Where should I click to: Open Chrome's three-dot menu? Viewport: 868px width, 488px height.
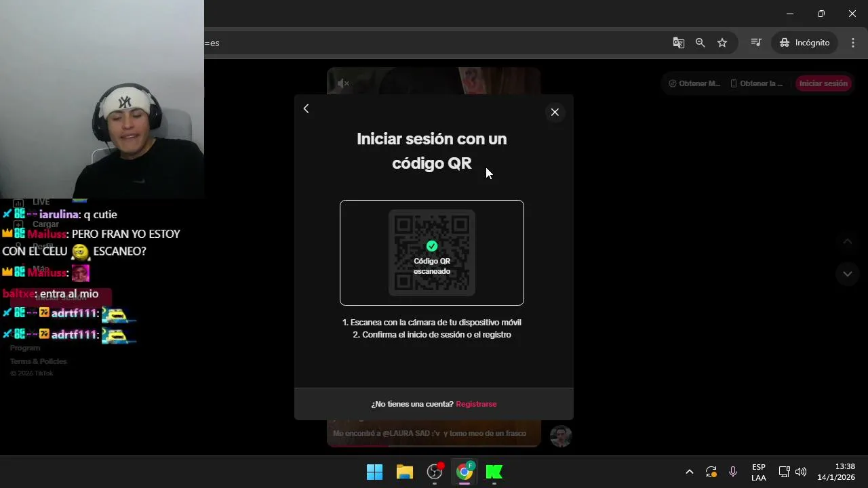point(853,43)
